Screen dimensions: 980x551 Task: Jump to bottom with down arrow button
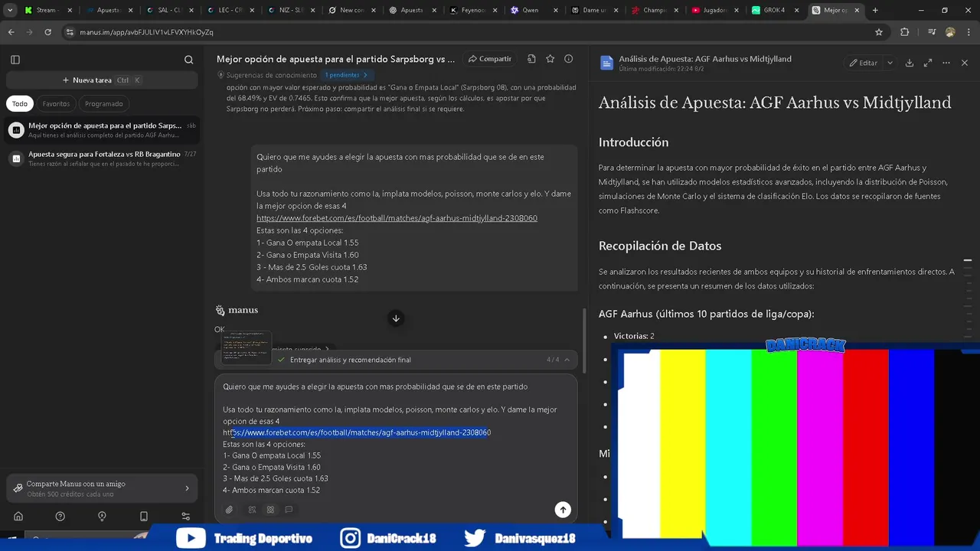396,318
